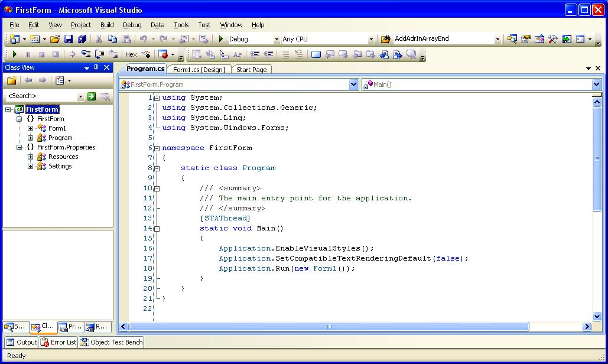Expand the Resources tree node
The image size is (608, 364).
coord(30,157)
